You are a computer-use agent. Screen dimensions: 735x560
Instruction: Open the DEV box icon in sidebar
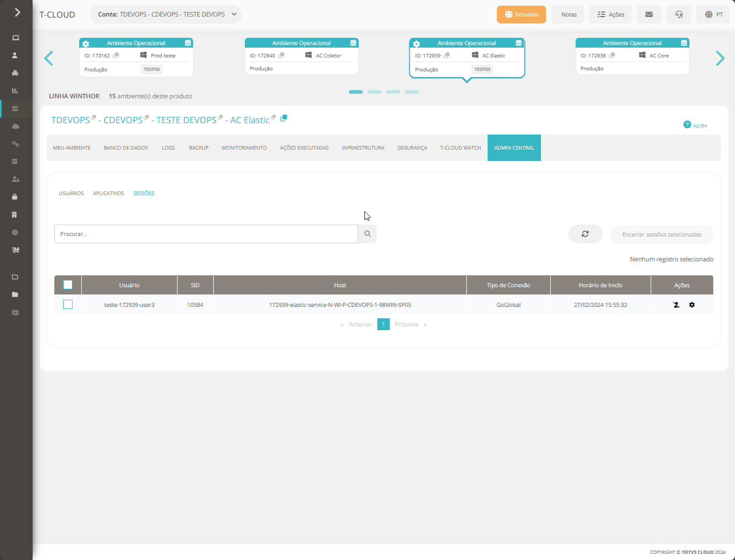tap(15, 161)
